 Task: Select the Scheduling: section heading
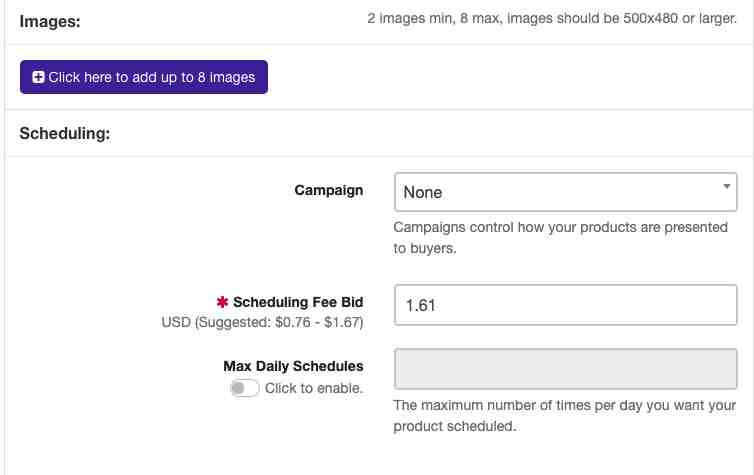coord(65,133)
